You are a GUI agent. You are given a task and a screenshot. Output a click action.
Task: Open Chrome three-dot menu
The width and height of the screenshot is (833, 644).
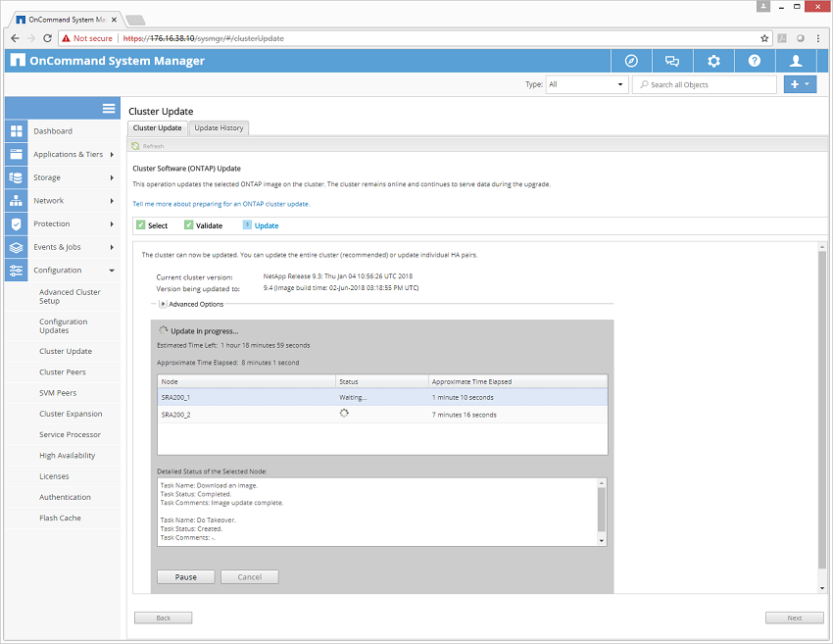818,38
